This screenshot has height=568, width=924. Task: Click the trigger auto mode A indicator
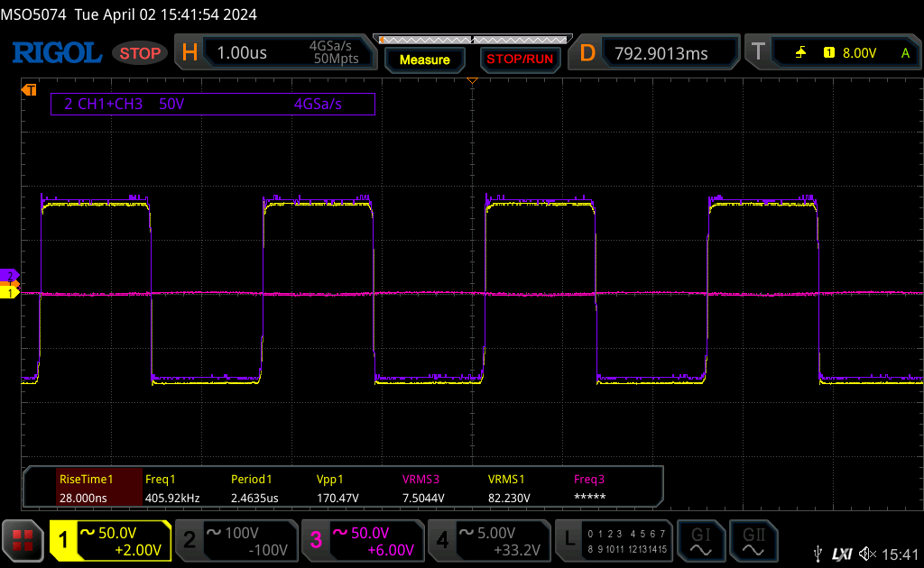coord(905,53)
